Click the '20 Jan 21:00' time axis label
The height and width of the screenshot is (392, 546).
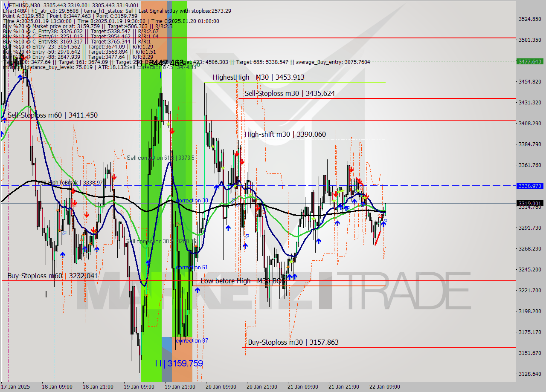tap(262, 387)
